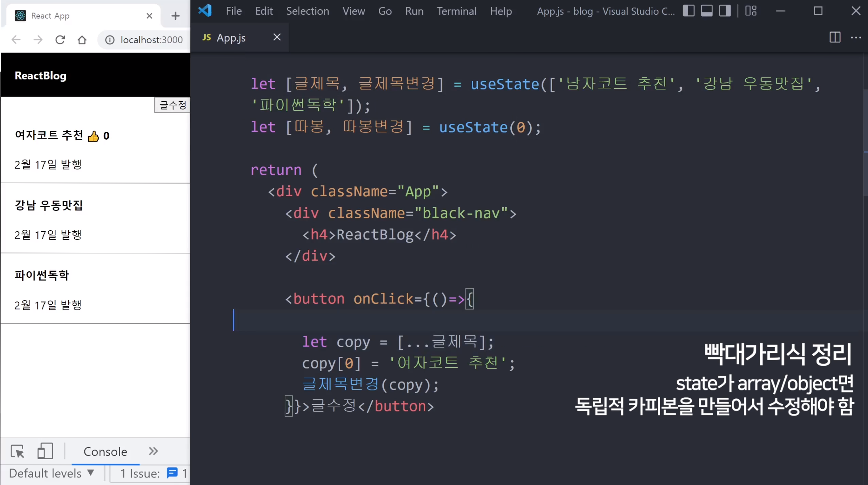Expand the Default levels dropdown
868x485 pixels.
[x=52, y=473]
